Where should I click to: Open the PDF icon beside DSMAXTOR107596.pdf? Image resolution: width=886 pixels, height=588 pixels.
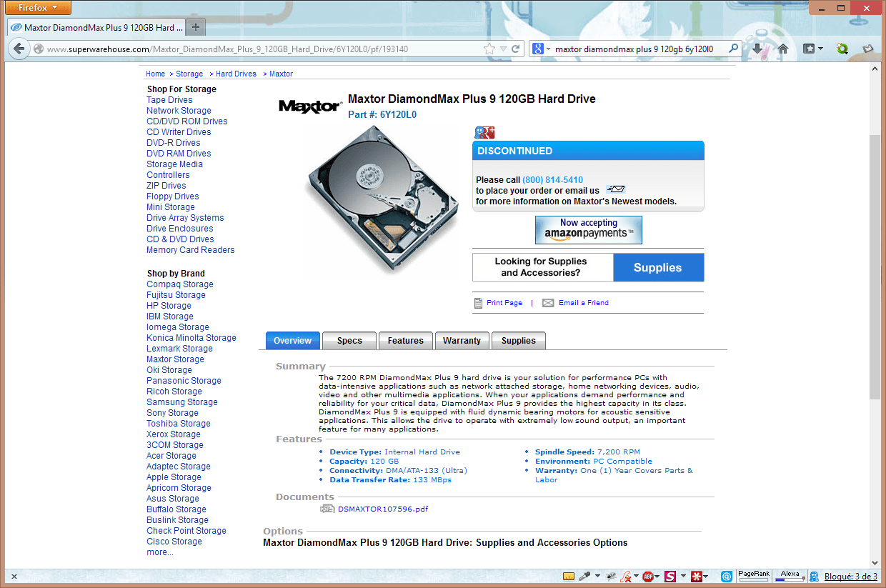(327, 509)
